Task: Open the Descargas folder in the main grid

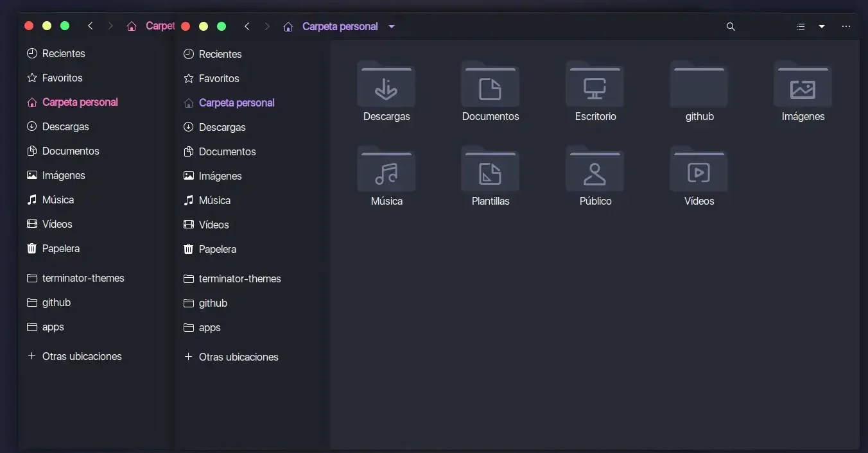Action: pyautogui.click(x=386, y=86)
